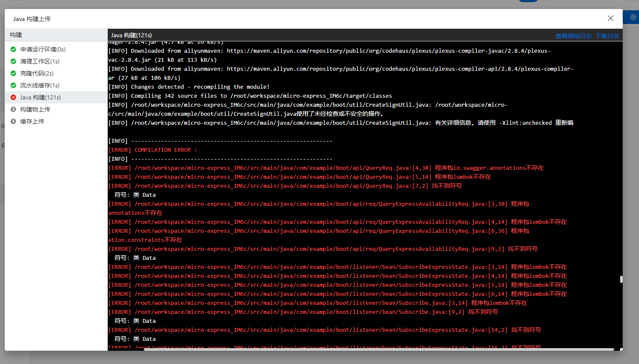Screen dimensions: 639x364
Task: Click green success icon beside 克隆代码
Action: click(13, 73)
